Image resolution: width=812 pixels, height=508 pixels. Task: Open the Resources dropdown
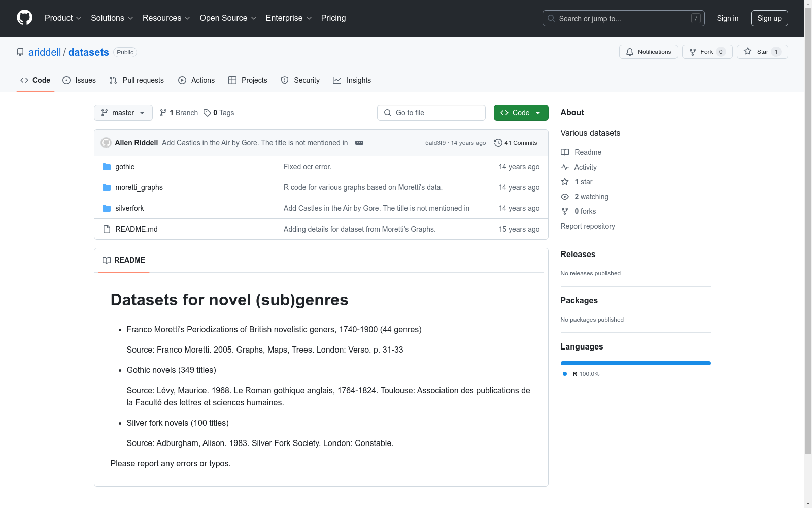166,18
